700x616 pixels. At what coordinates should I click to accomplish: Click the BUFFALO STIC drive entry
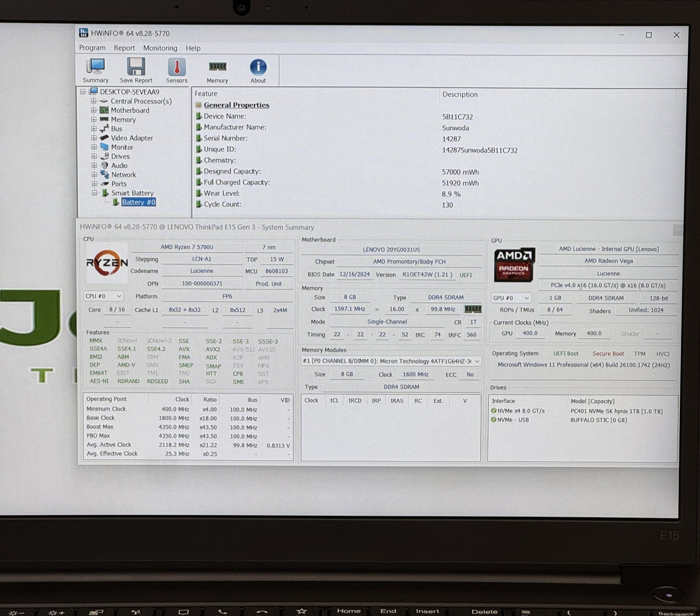click(598, 420)
